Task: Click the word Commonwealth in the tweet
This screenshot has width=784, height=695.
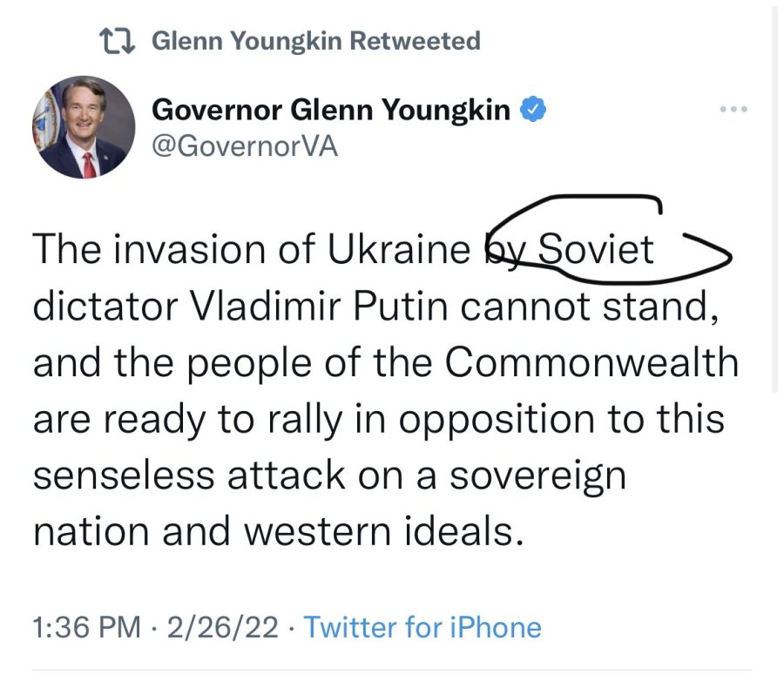Action: coord(591,361)
